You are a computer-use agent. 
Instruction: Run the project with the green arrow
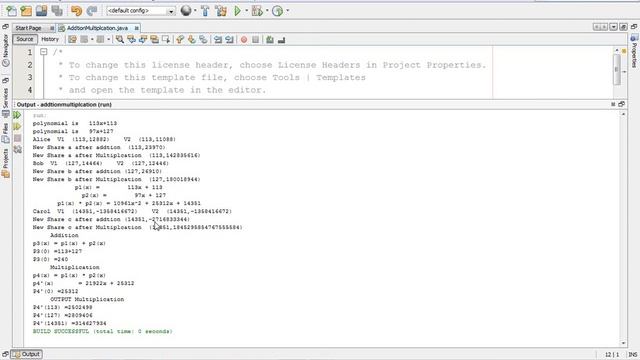[x=237, y=11]
